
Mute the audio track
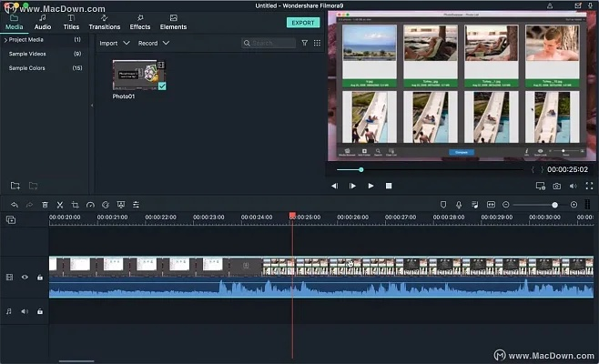tap(25, 311)
